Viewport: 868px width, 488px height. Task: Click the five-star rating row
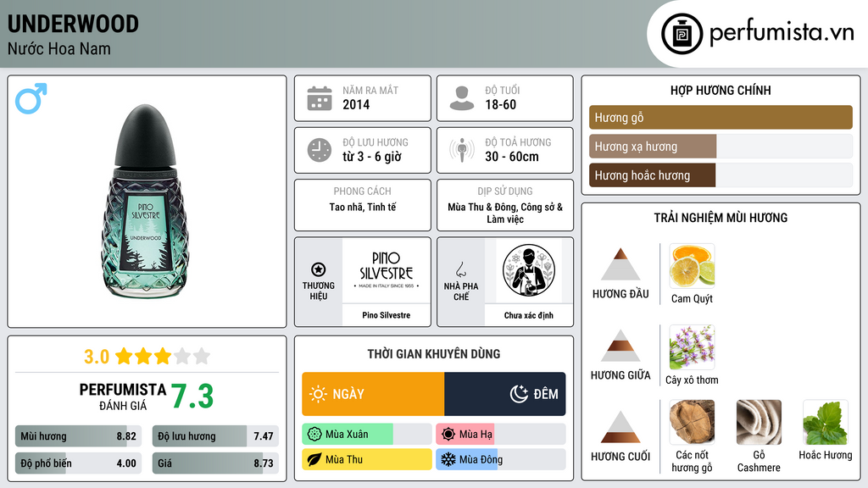click(163, 357)
